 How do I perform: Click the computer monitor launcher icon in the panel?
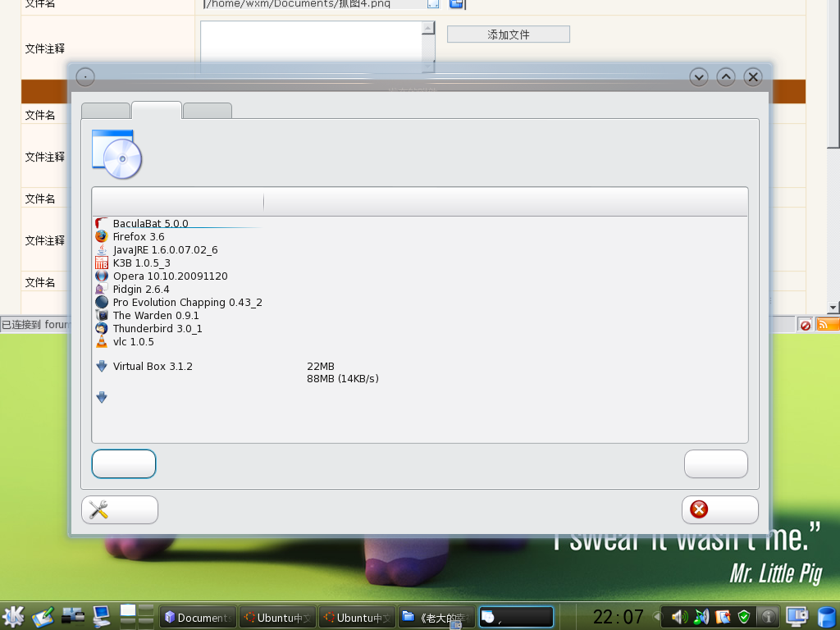[101, 617]
